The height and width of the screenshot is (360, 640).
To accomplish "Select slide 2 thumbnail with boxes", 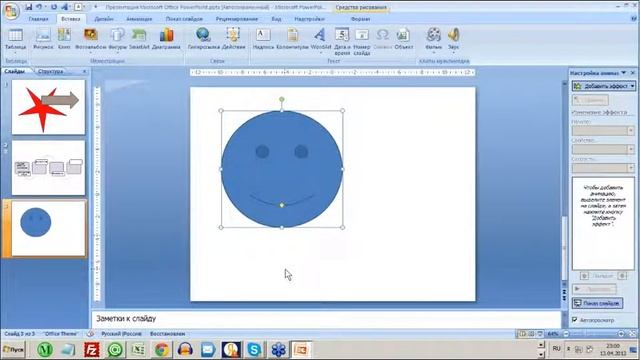I will (x=49, y=168).
